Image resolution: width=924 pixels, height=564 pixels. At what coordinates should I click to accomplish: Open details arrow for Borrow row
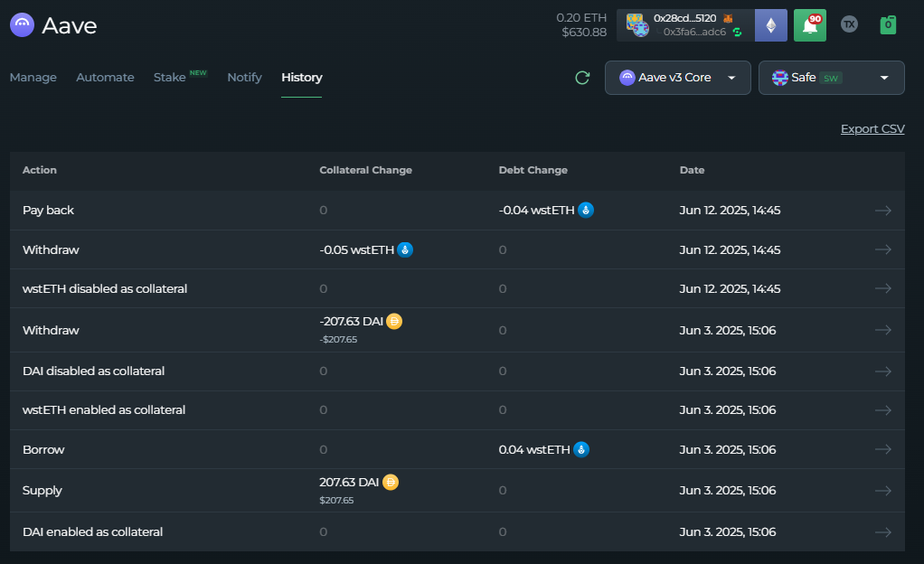tap(882, 449)
